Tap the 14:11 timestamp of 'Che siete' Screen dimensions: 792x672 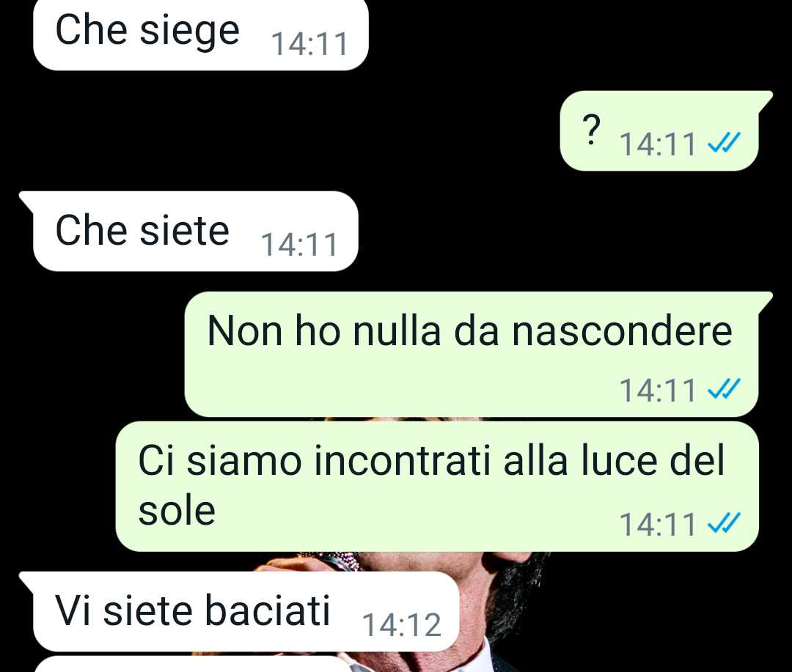click(299, 245)
